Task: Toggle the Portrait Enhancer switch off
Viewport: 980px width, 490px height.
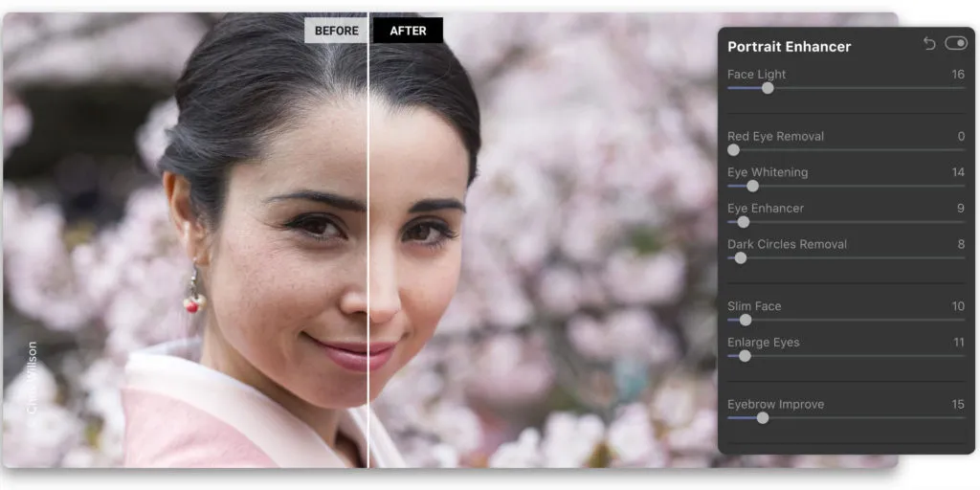Action: click(955, 44)
